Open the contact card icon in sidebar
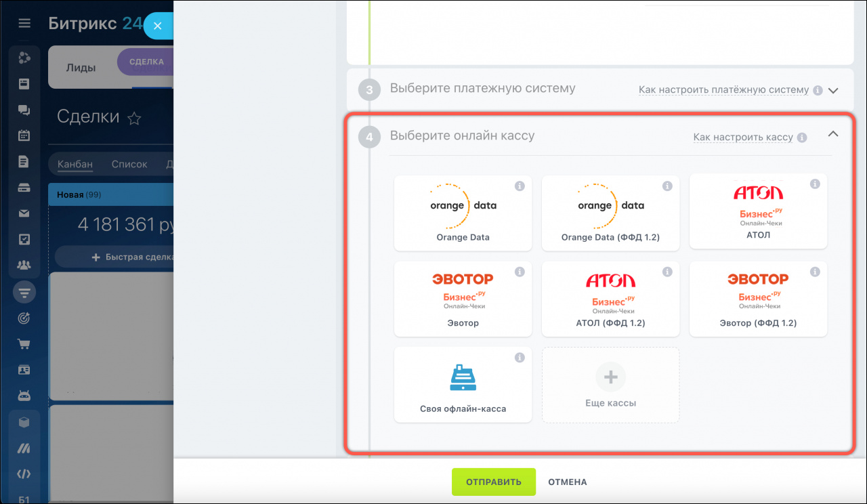 24,370
